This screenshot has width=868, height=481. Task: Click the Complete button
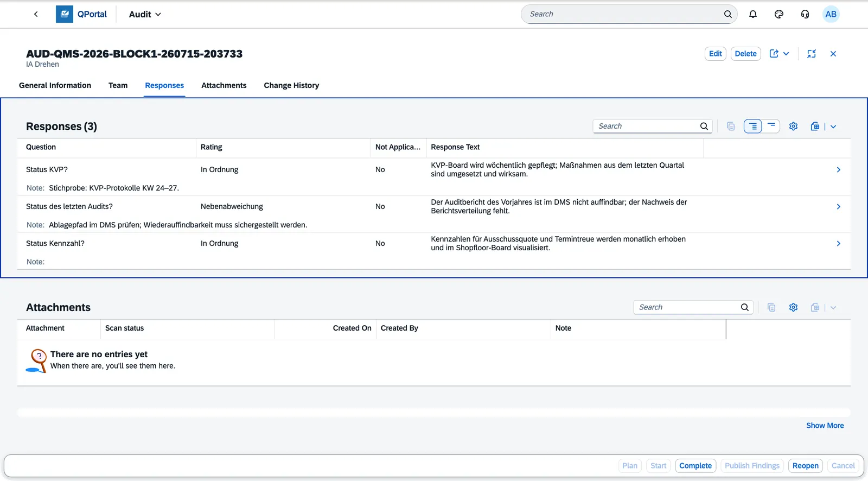click(695, 466)
